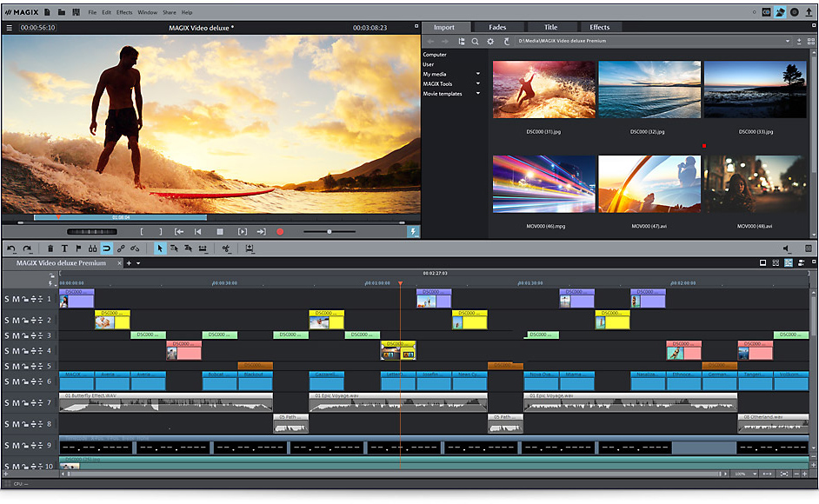The image size is (819, 504).
Task: Expand MAGIX Tools dropdown arrow
Action: pos(478,83)
